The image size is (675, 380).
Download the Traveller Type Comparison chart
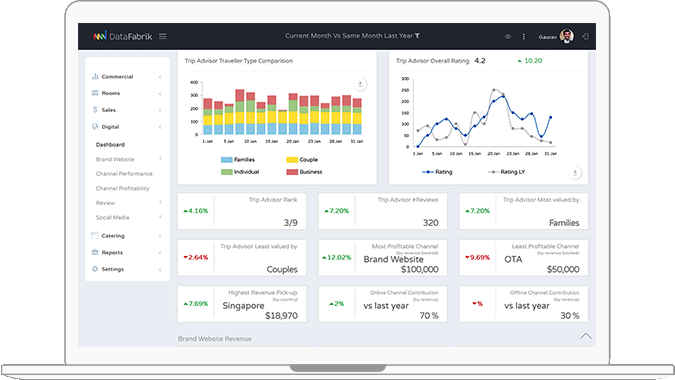[x=360, y=84]
